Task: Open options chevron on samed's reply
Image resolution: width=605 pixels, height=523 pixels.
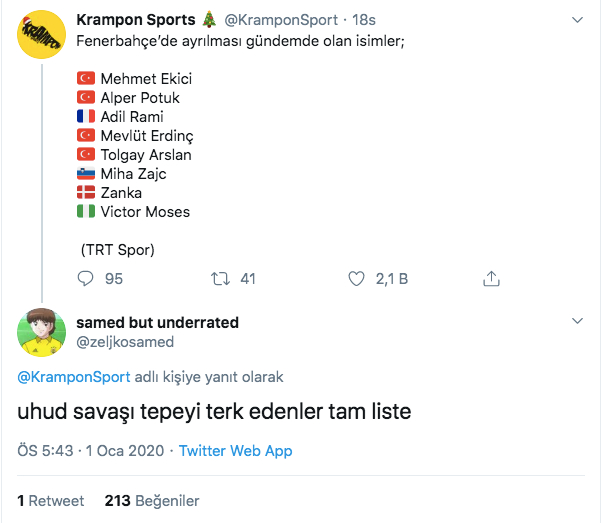Action: click(577, 322)
